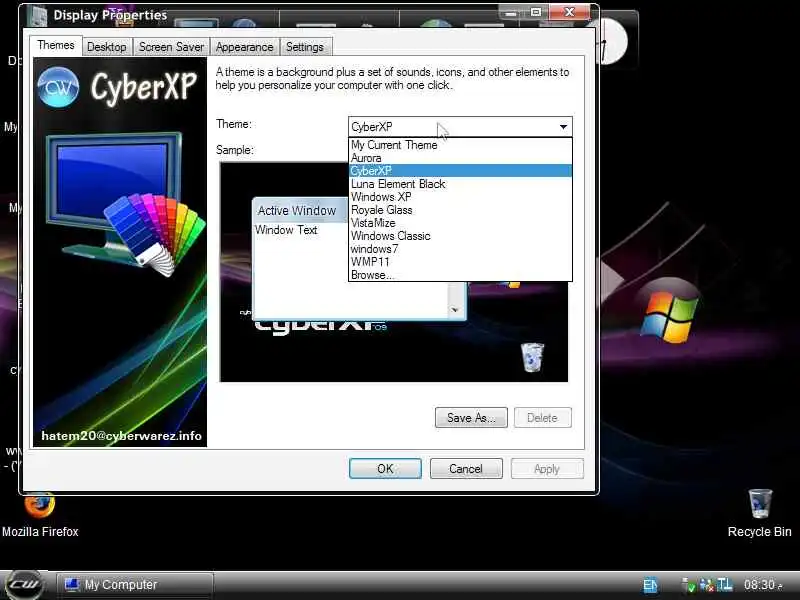
Task: Click the recycle bin in sample preview
Action: pos(532,357)
